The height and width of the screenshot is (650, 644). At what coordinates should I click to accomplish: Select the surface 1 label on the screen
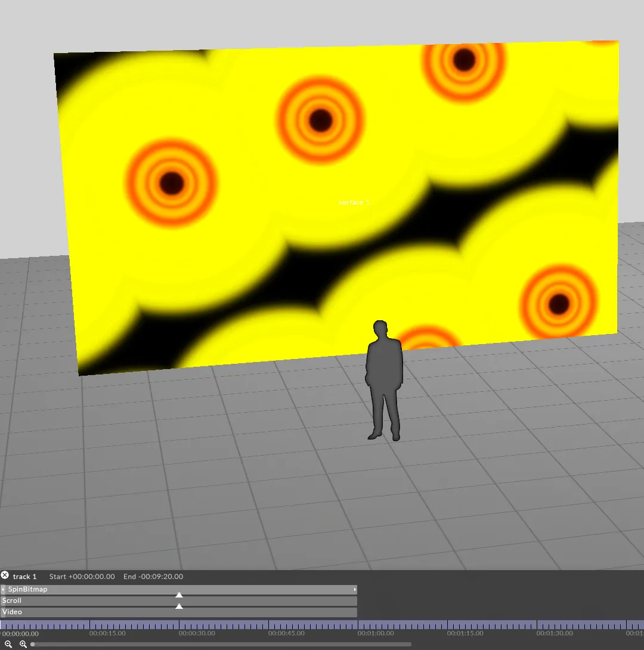354,203
